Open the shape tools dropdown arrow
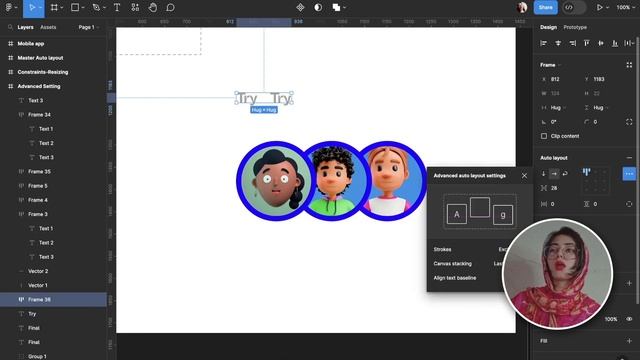Image resolution: width=640 pixels, height=360 pixels. click(x=83, y=8)
